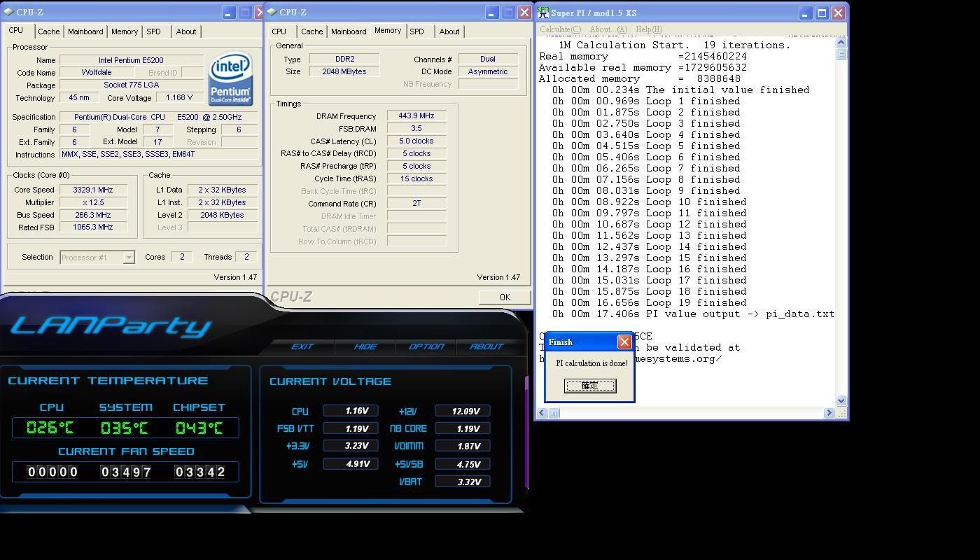Viewport: 980px width, 560px height.
Task: Click Super PI horizontal scrollbar right arrow
Action: (x=829, y=413)
